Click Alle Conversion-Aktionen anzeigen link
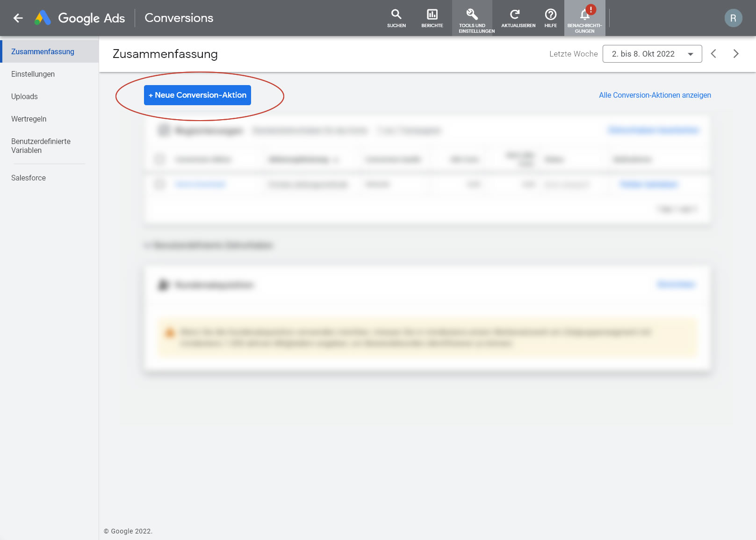Image resolution: width=756 pixels, height=540 pixels. click(655, 95)
